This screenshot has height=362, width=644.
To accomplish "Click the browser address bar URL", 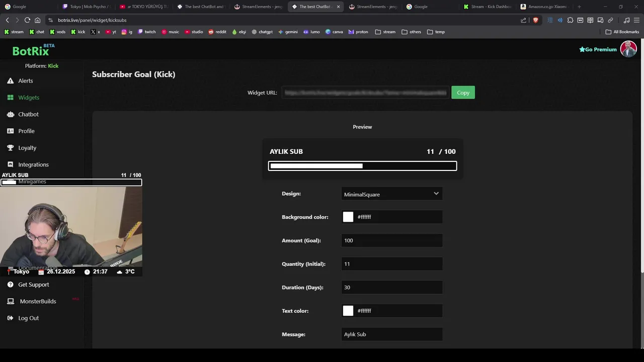I will [x=92, y=20].
